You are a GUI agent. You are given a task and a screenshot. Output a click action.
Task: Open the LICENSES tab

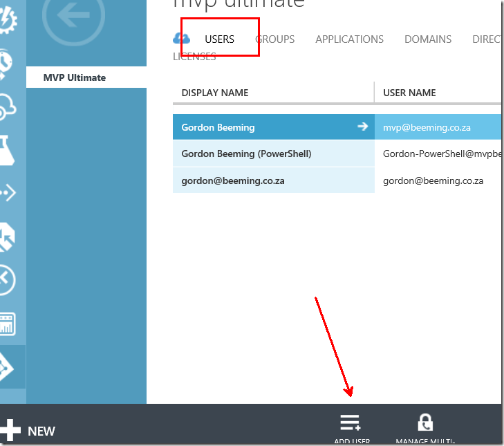point(194,57)
